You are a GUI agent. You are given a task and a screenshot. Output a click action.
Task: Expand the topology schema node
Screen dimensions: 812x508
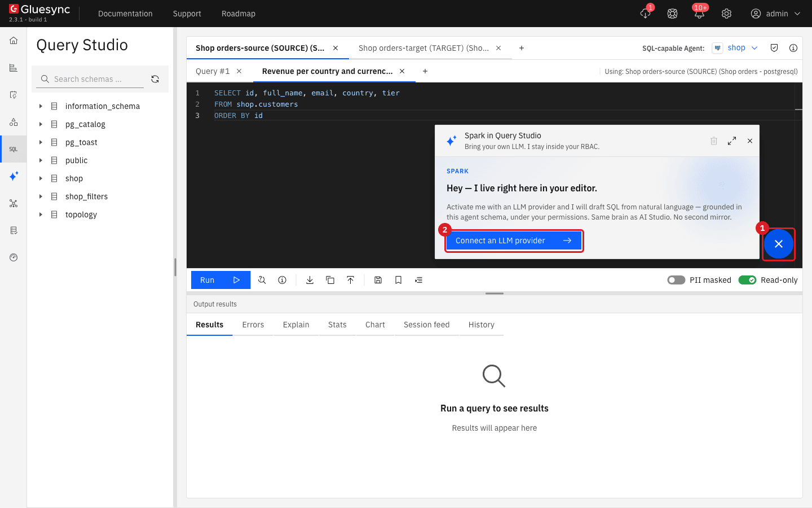(41, 214)
